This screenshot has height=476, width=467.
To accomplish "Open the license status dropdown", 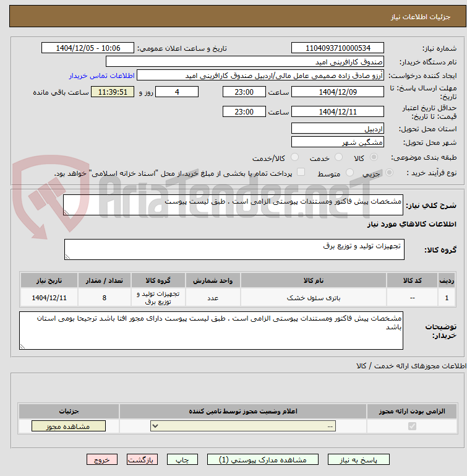I will click(243, 426).
